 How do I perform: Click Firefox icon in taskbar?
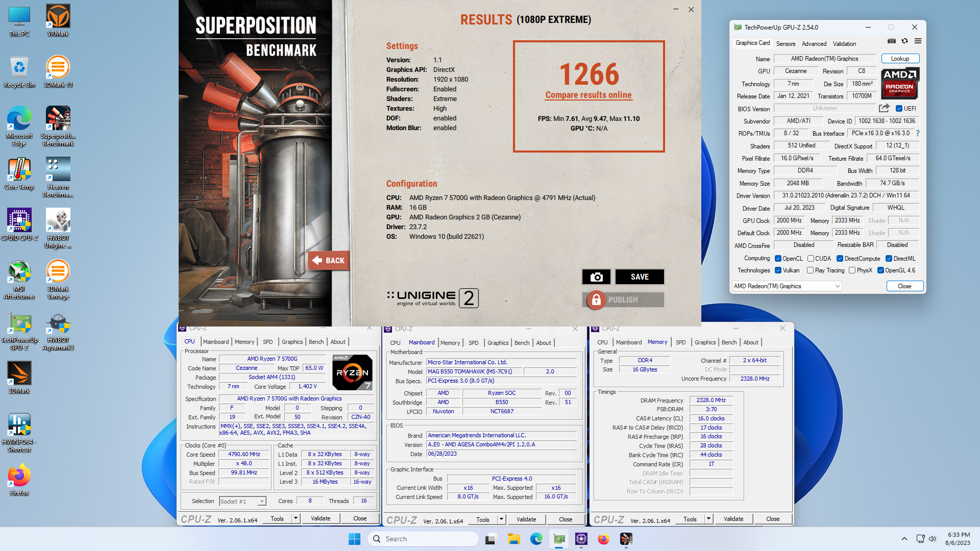[603, 539]
